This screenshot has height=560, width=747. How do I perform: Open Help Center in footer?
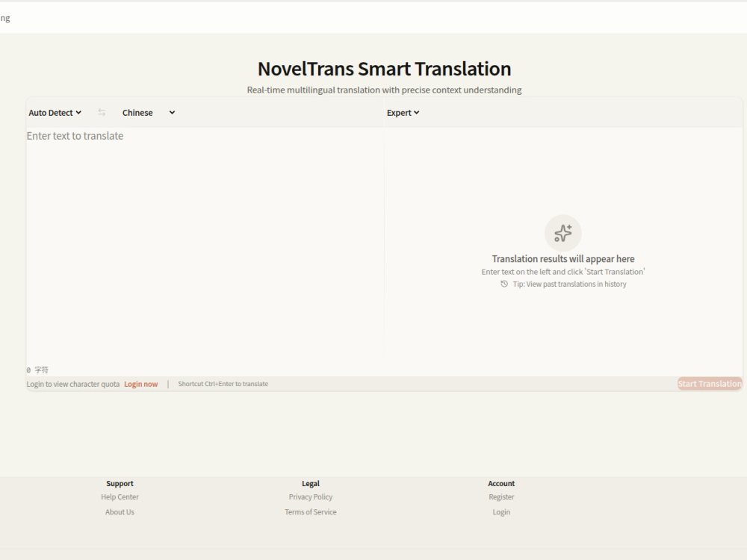pos(120,497)
